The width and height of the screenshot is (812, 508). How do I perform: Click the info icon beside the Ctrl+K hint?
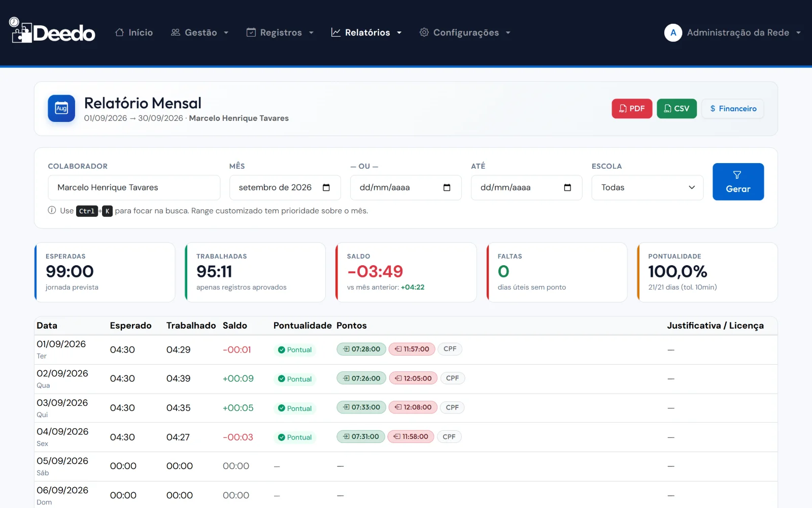[52, 210]
